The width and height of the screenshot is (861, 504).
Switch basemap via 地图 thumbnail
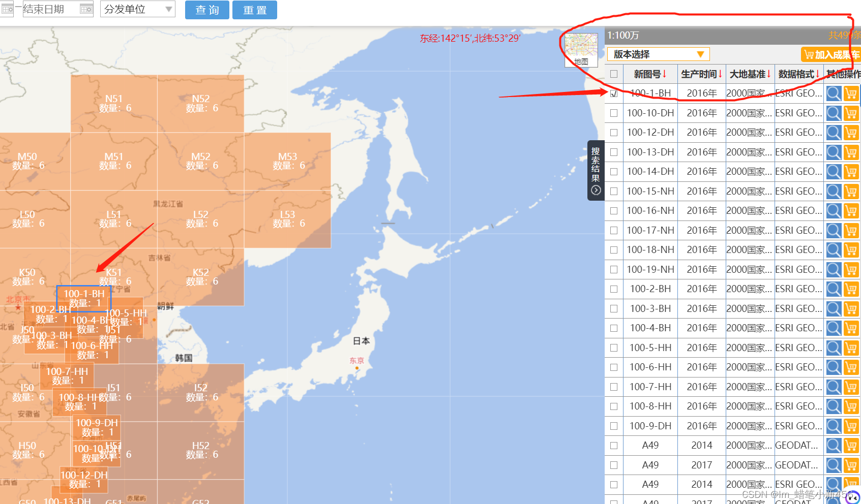[x=581, y=50]
